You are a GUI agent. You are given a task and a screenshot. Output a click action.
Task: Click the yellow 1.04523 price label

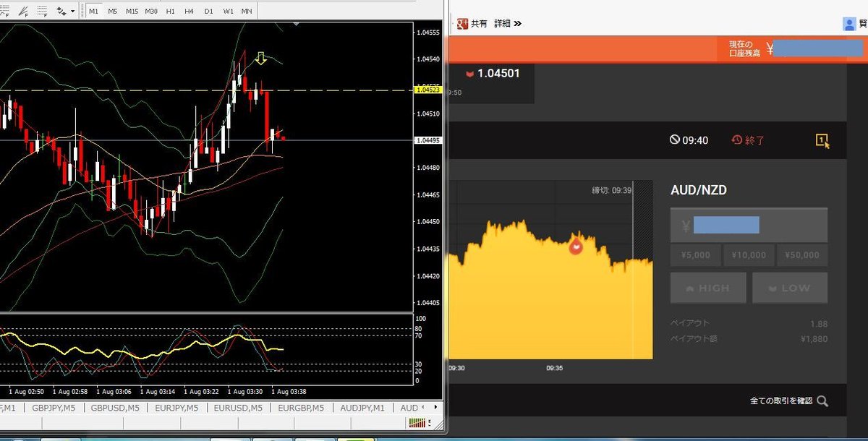pyautogui.click(x=427, y=90)
